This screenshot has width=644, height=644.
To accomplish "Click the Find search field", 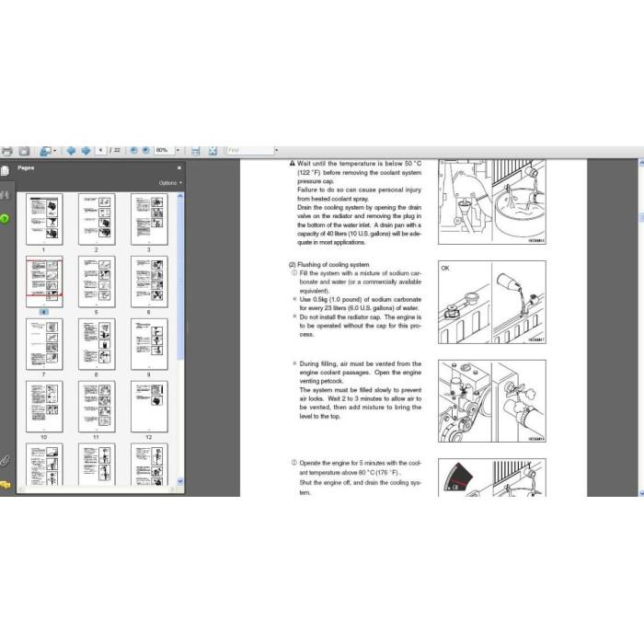I will tap(250, 150).
